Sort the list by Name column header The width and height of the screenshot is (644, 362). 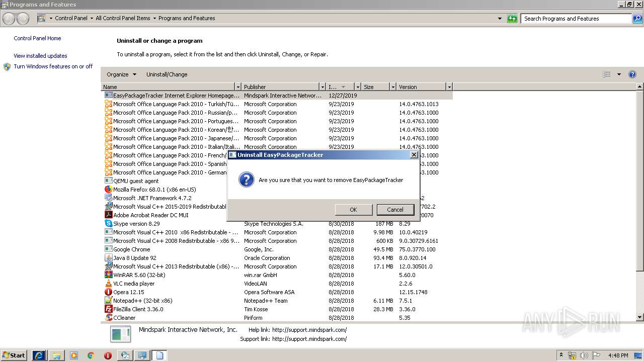[x=168, y=87]
